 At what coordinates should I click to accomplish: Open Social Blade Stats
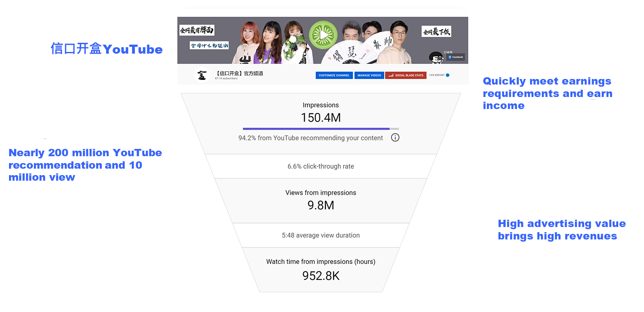coord(406,75)
